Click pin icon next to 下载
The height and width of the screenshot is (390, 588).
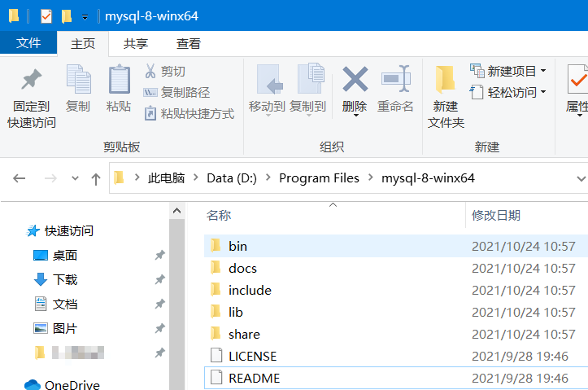(x=160, y=279)
